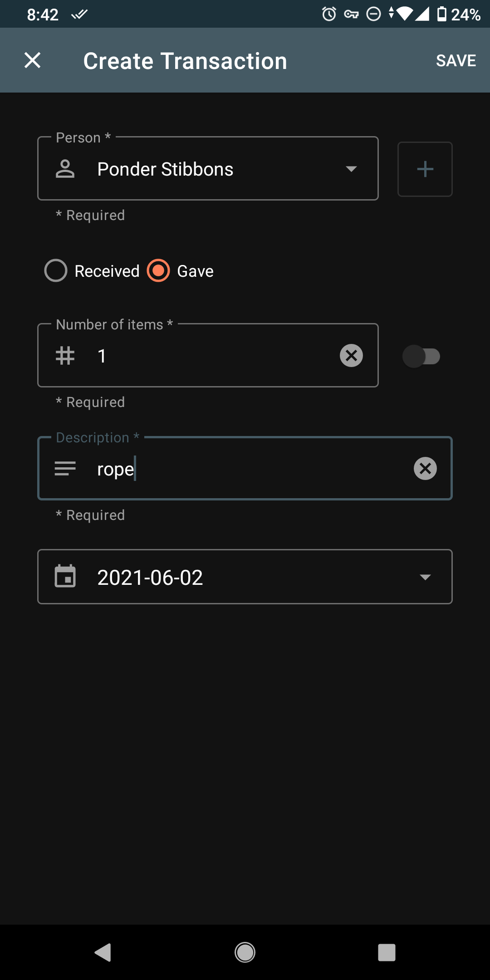Tap the description lines icon
The image size is (490, 980).
65,468
